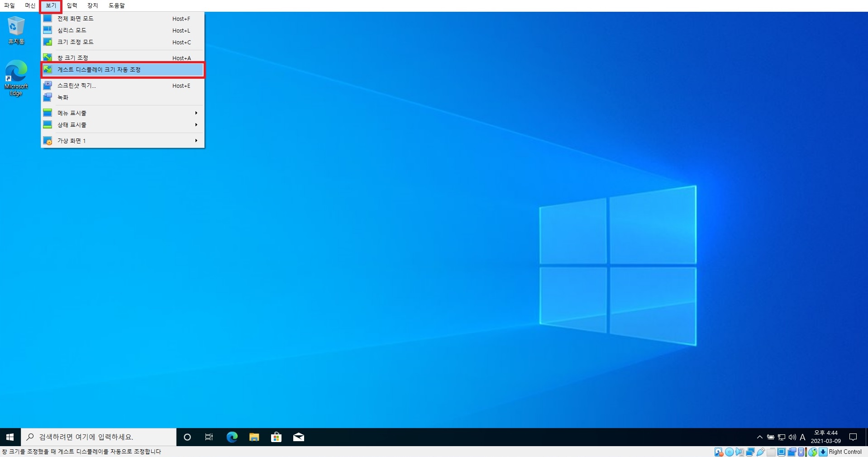This screenshot has width=868, height=457.
Task: Click VirtualBox display status icon
Action: click(x=782, y=452)
